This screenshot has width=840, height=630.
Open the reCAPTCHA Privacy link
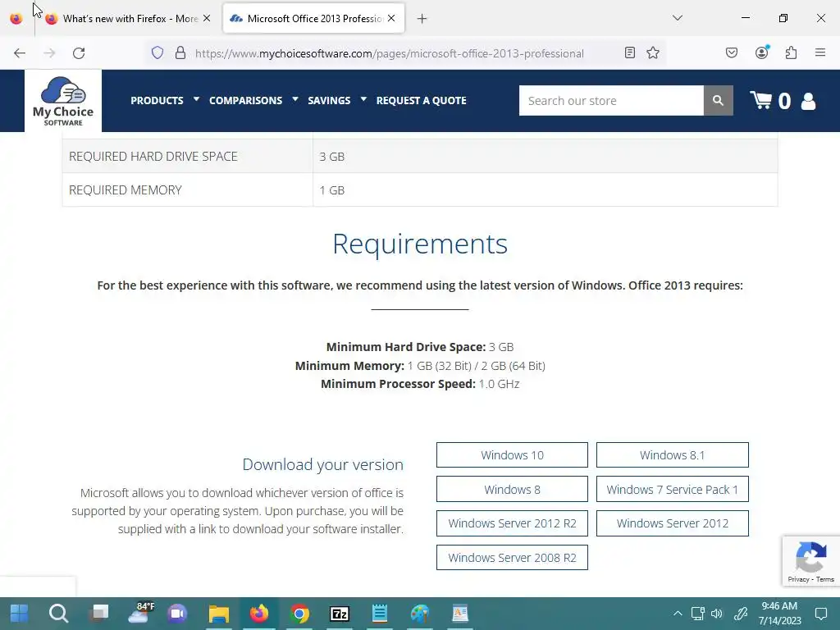[x=798, y=579]
